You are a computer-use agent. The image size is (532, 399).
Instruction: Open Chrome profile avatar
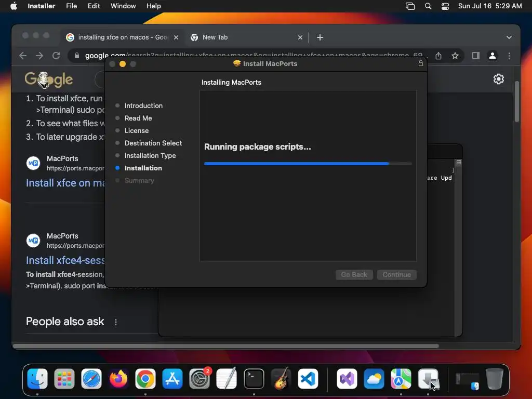pyautogui.click(x=493, y=56)
